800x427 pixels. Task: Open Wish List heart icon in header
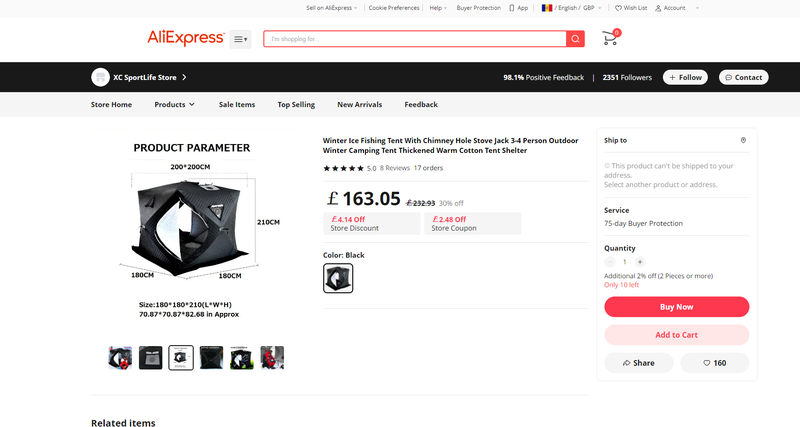(x=619, y=8)
